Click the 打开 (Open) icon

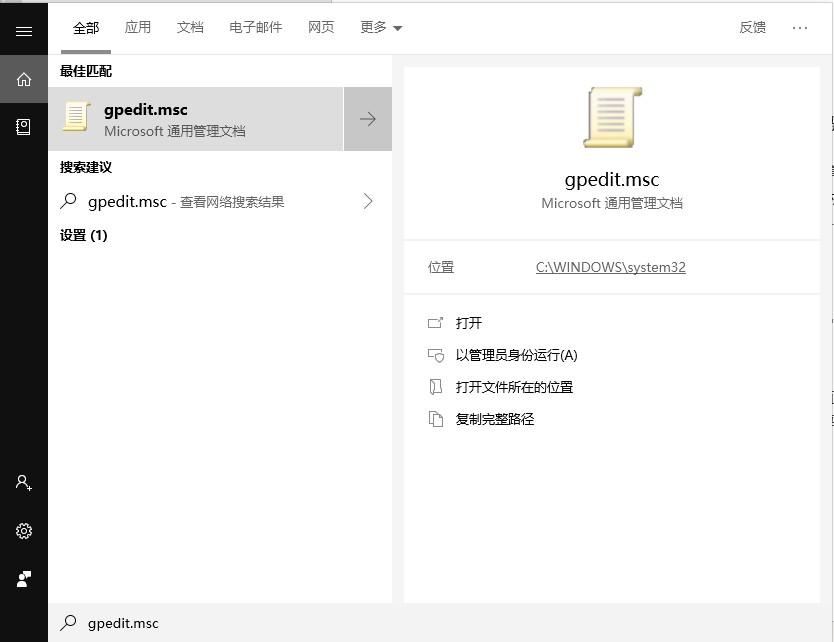pos(437,323)
